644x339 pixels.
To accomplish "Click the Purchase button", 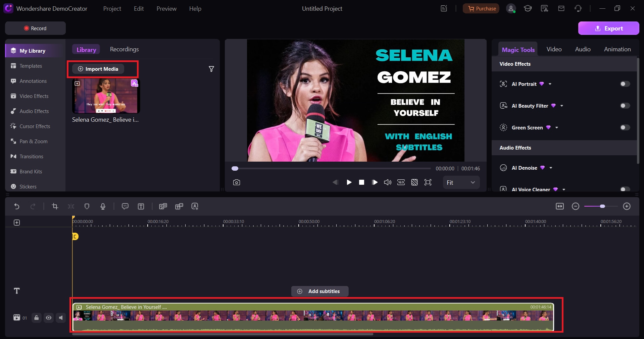I will (x=481, y=8).
